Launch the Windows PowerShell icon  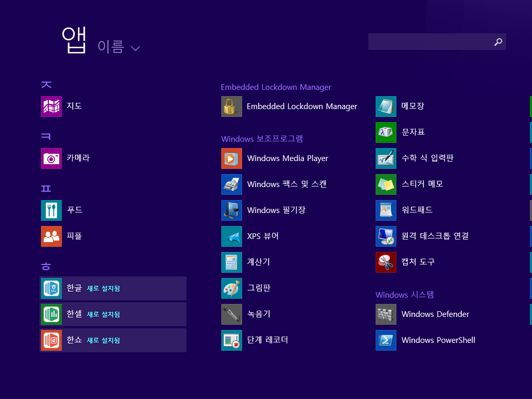pos(386,340)
